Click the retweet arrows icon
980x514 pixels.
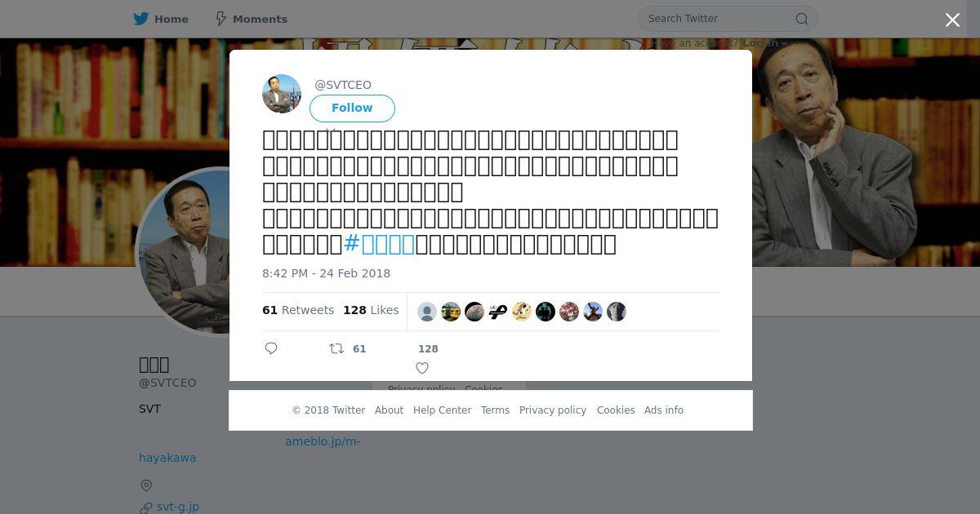point(336,348)
